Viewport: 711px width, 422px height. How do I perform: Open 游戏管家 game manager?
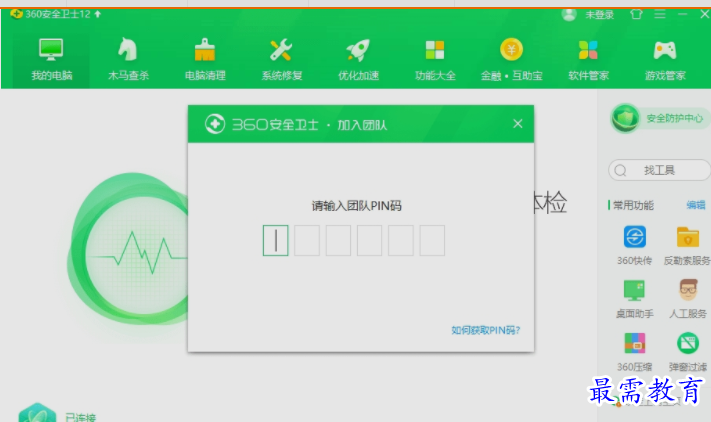pos(665,60)
